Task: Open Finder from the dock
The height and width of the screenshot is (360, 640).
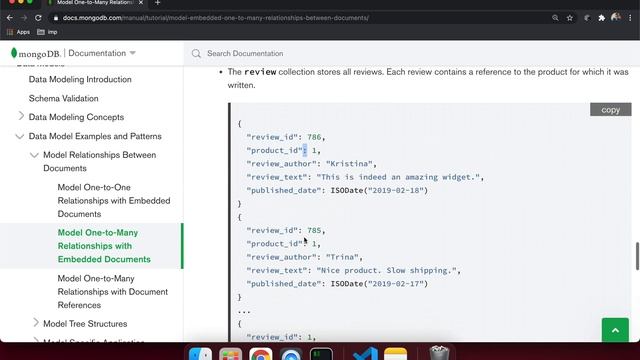Action: tap(200, 354)
